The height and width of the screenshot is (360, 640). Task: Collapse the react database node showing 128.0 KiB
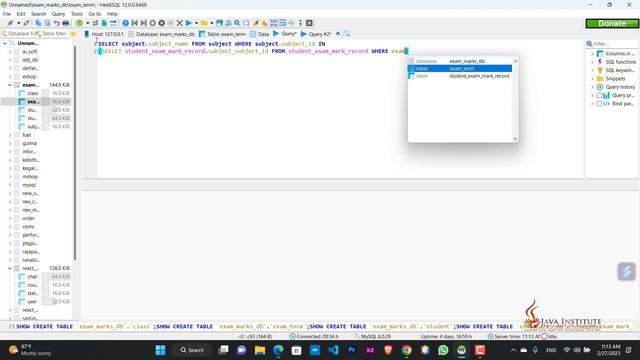tap(10, 268)
